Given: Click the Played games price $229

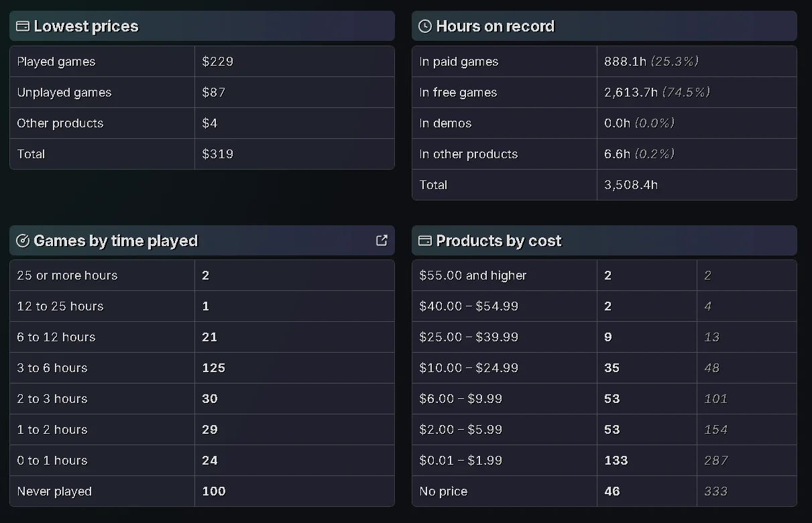Looking at the screenshot, I should [217, 62].
